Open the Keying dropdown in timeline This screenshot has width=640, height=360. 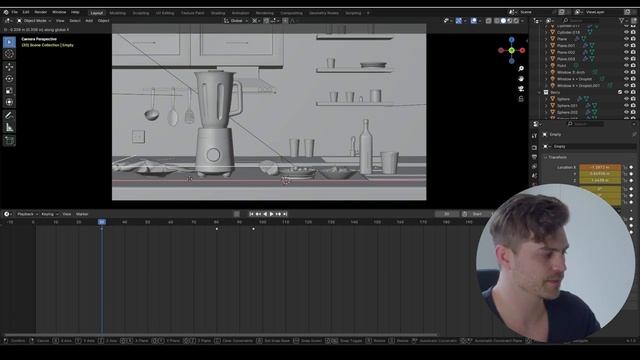(49, 214)
